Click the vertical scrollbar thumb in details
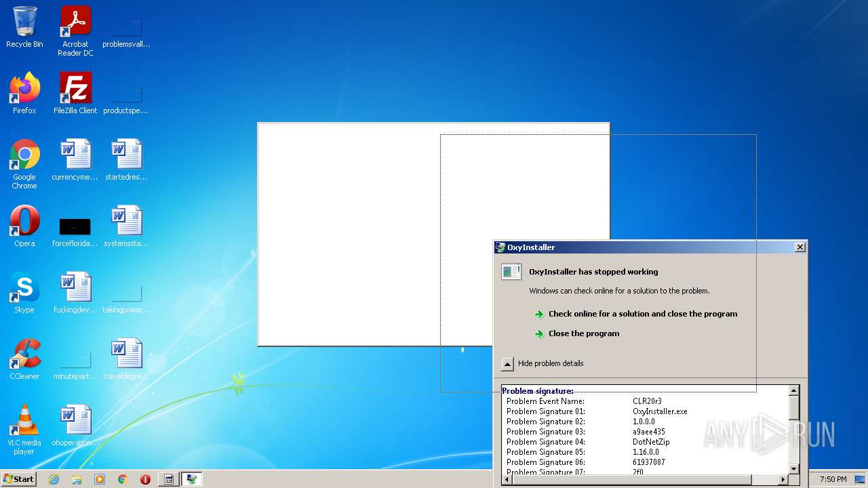Viewport: 868px width, 488px height. 794,408
